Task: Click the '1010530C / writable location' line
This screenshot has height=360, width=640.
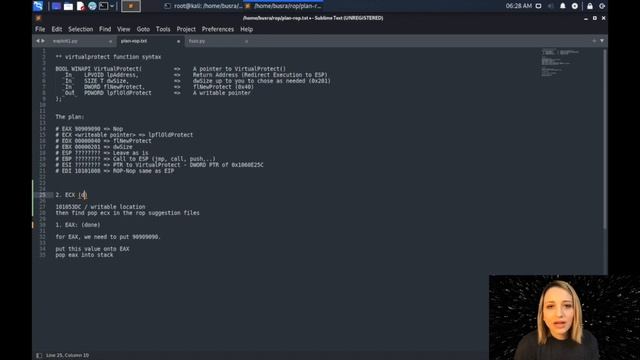Action: point(100,207)
